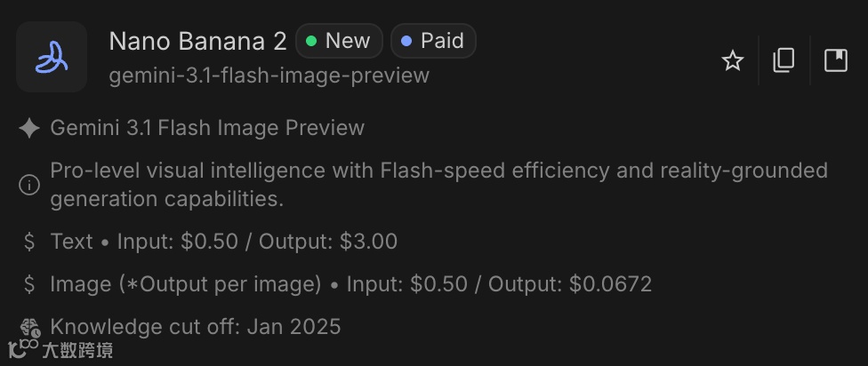Image resolution: width=868 pixels, height=366 pixels.
Task: Click the info circle icon next to description
Action: coord(29,185)
